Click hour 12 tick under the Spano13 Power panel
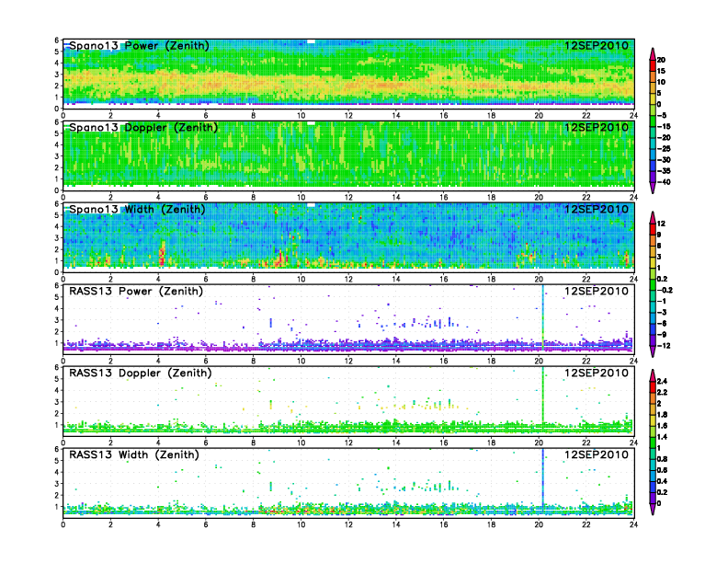The height and width of the screenshot is (563, 728). click(x=348, y=116)
